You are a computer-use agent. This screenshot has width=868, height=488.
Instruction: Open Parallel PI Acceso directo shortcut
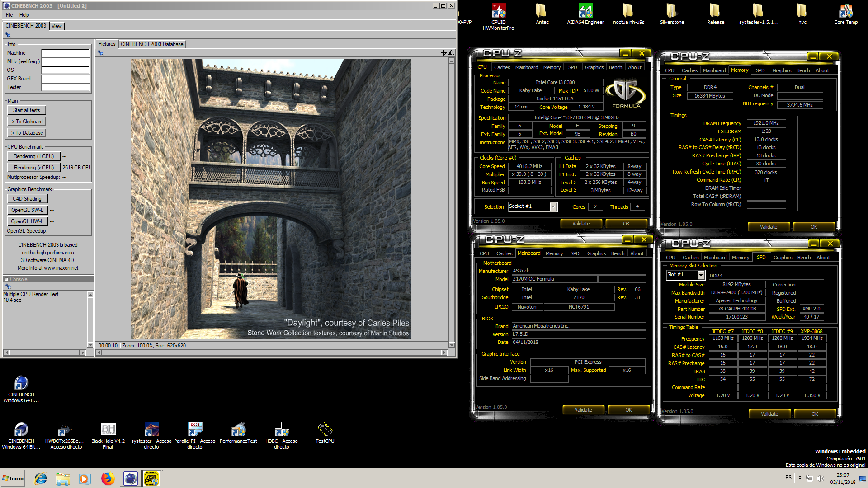click(x=194, y=436)
